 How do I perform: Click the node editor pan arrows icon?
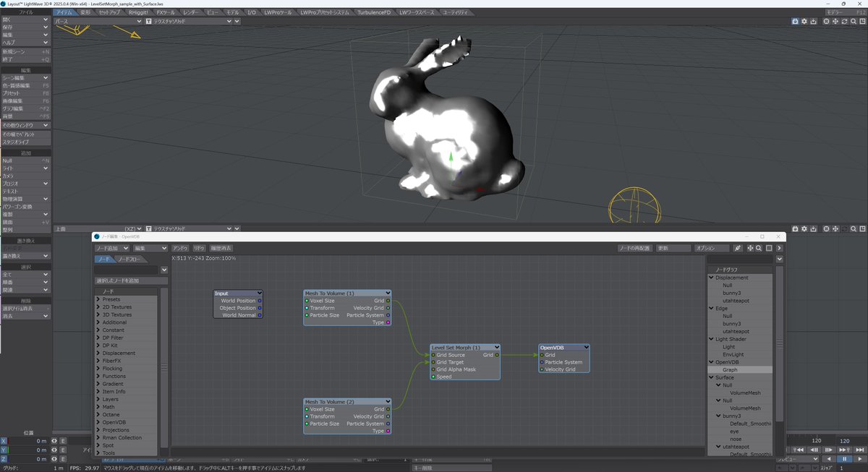[x=750, y=248]
